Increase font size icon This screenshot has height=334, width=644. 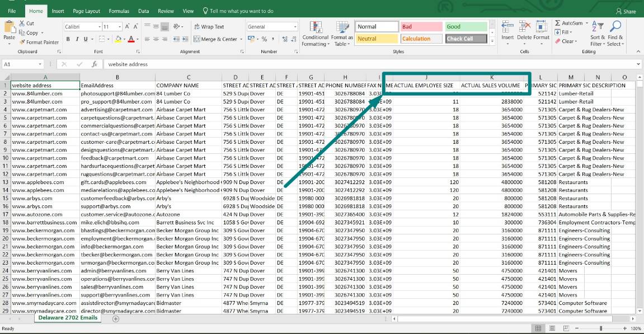pyautogui.click(x=128, y=27)
